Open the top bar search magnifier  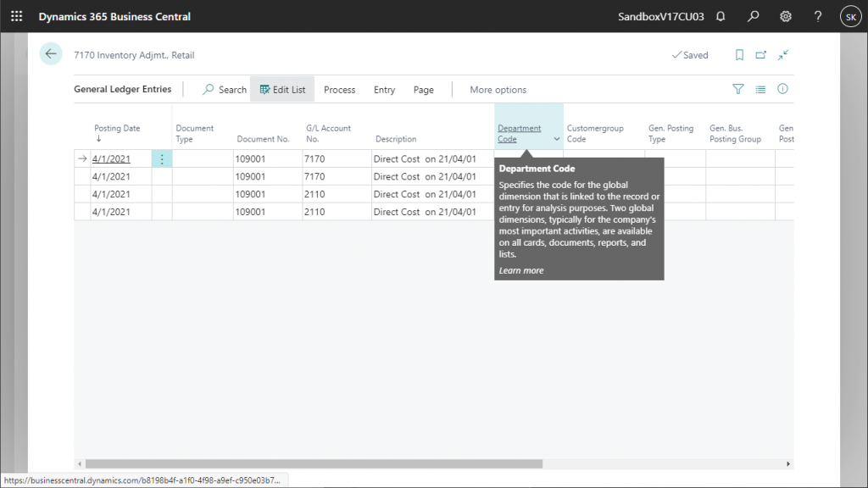coord(753,16)
